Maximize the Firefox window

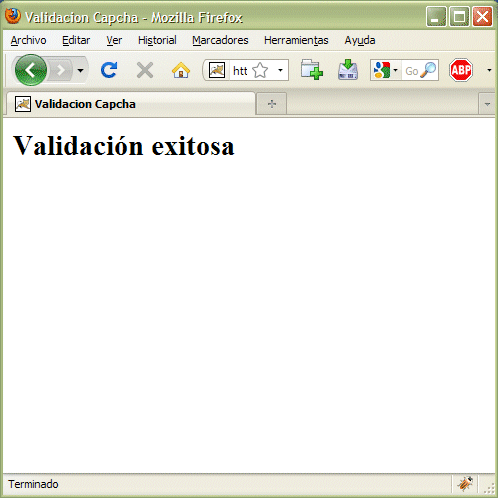459,16
